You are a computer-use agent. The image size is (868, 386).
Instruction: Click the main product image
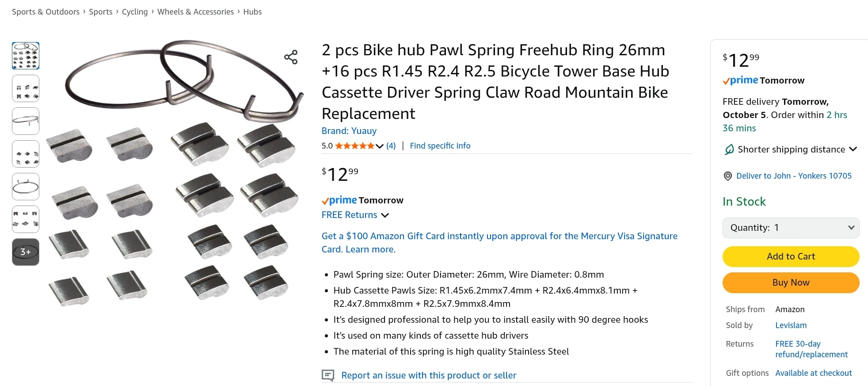(x=175, y=172)
